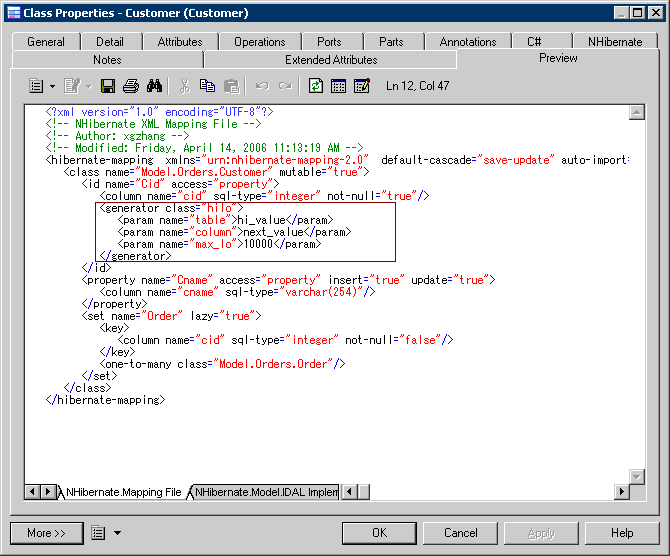Click the OK button
Image resolution: width=670 pixels, height=556 pixels.
[x=379, y=533]
